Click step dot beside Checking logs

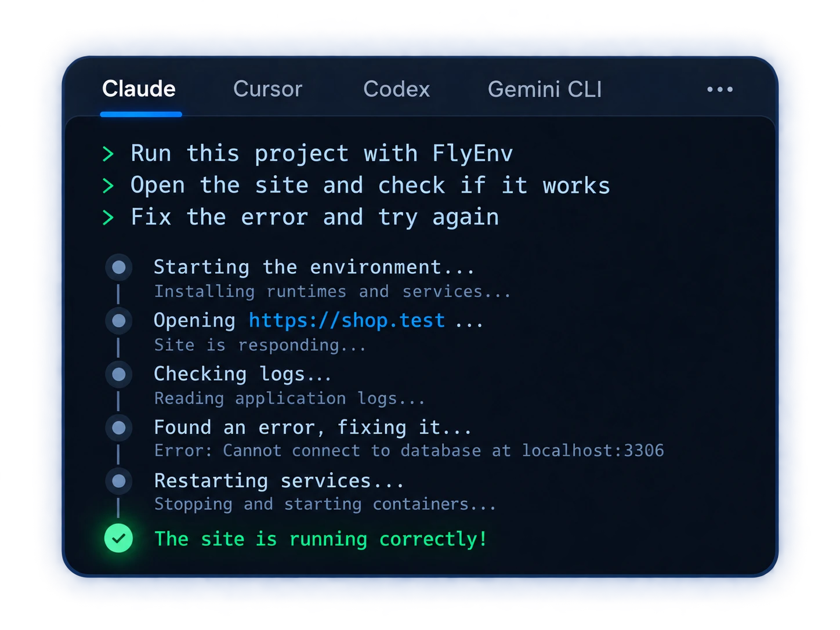[119, 374]
